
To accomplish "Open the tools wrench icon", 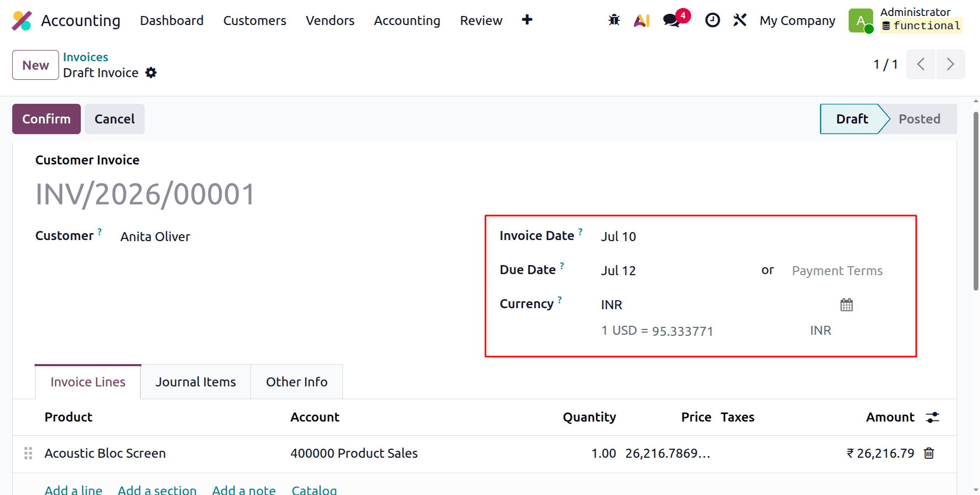I will coord(740,20).
